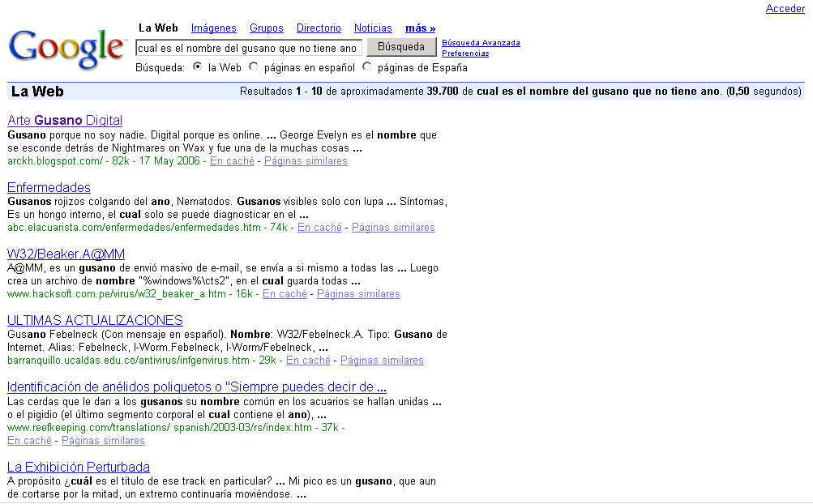Open 'En caché' for hacksoft.com.pe result
The height and width of the screenshot is (504, 813).
285,294
